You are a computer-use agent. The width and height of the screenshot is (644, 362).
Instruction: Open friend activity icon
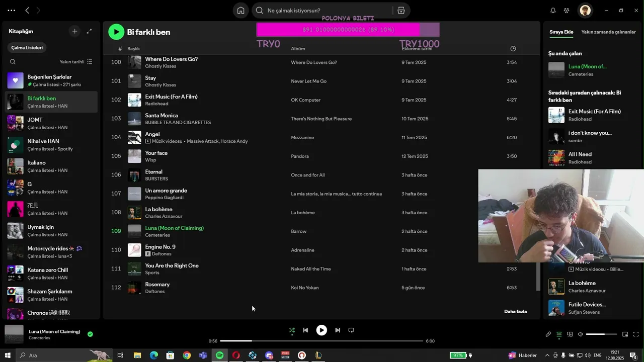point(567,11)
